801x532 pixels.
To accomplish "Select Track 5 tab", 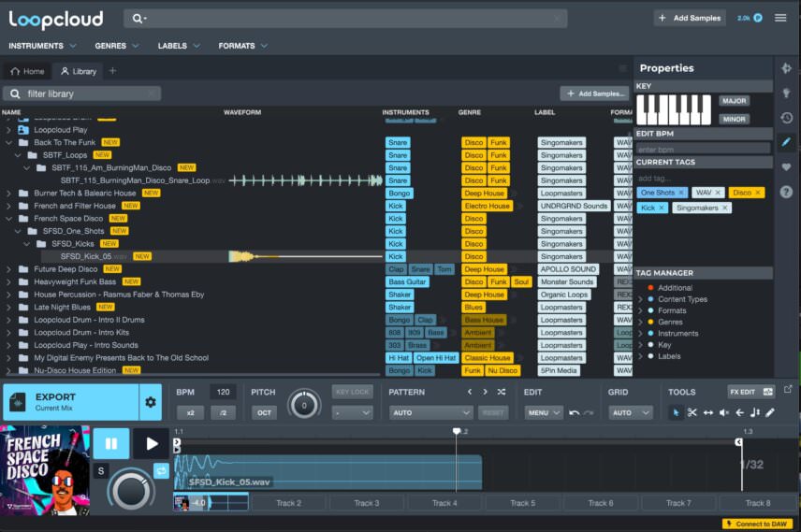I will point(522,503).
